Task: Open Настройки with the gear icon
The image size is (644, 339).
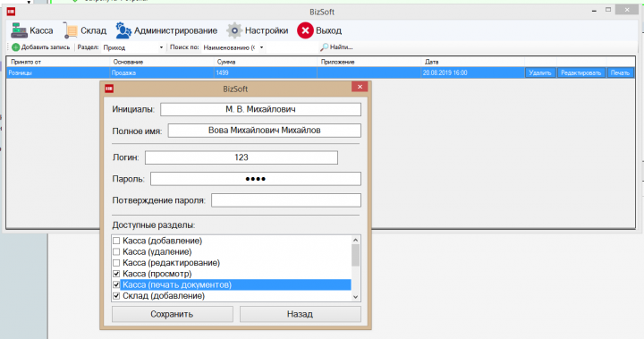Action: coord(258,30)
